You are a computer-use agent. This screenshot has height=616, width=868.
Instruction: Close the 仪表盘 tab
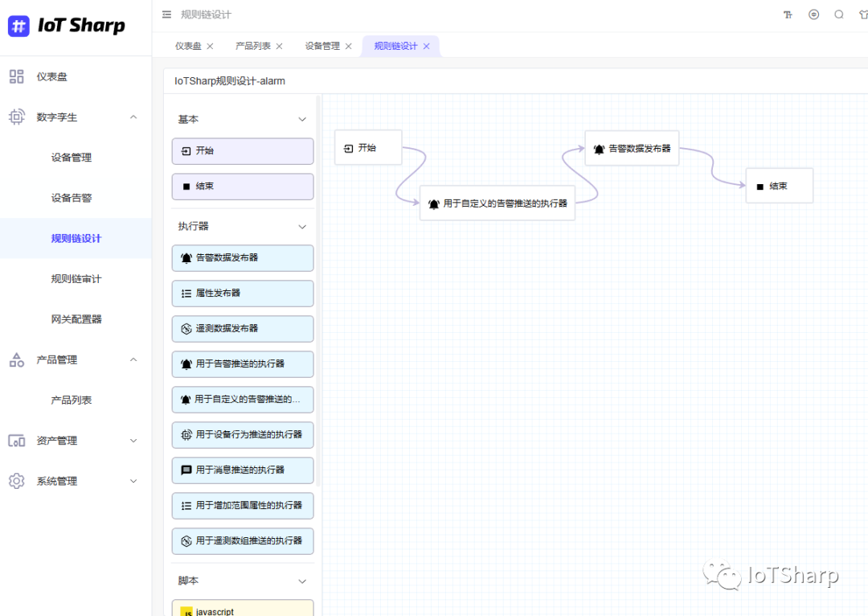coord(210,46)
